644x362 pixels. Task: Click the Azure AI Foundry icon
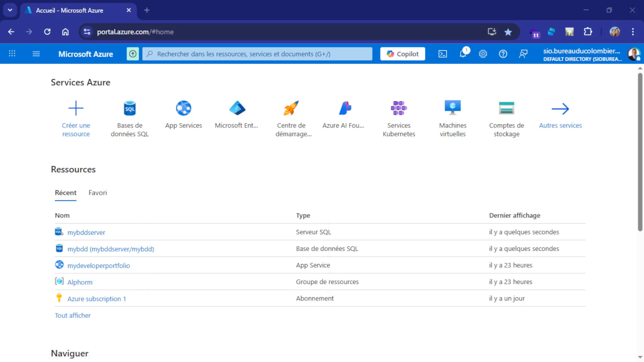[x=345, y=108]
